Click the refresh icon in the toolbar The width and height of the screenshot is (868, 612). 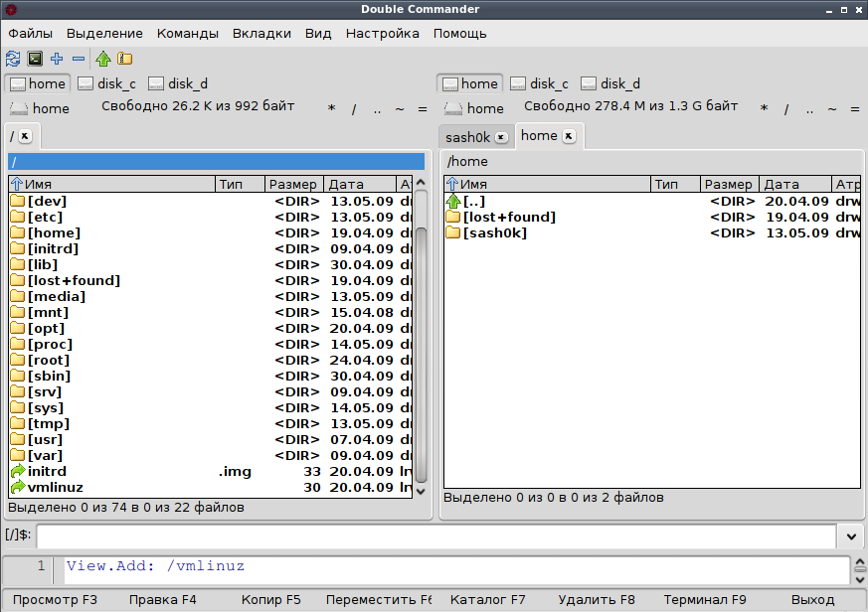(13, 58)
